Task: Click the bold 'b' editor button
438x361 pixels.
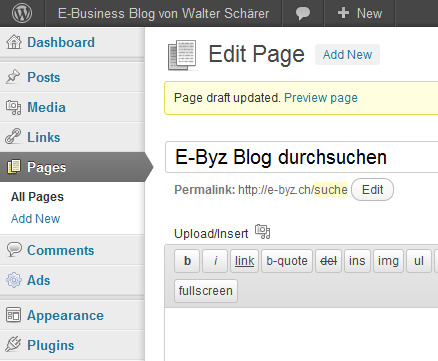Action: (x=187, y=261)
